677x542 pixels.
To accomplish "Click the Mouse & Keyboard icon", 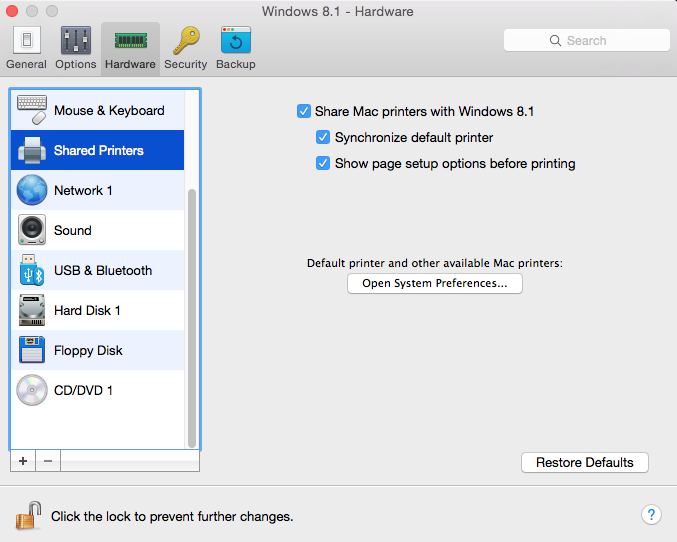I will (x=32, y=110).
